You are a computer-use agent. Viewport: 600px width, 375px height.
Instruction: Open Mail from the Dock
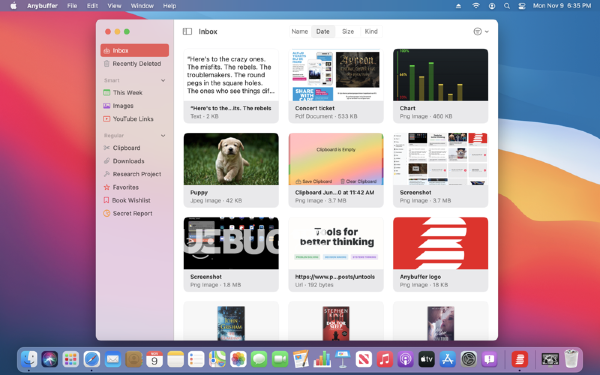112,359
